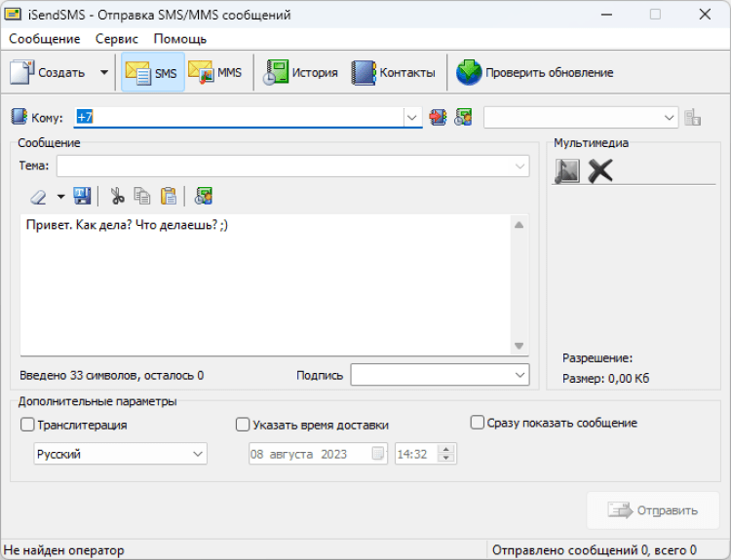
Task: Enable the Транслитерация checkbox
Action: pyautogui.click(x=27, y=425)
